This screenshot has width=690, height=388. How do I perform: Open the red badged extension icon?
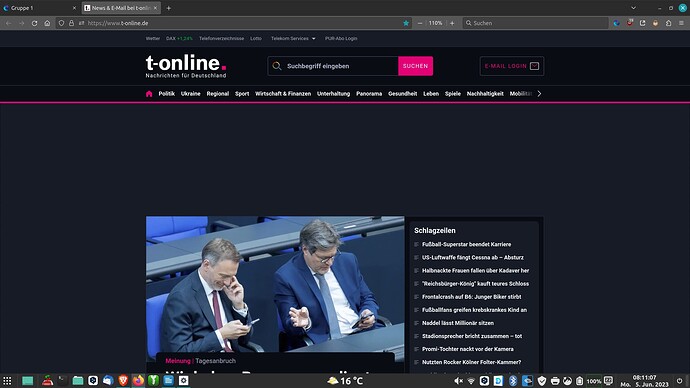click(x=630, y=23)
